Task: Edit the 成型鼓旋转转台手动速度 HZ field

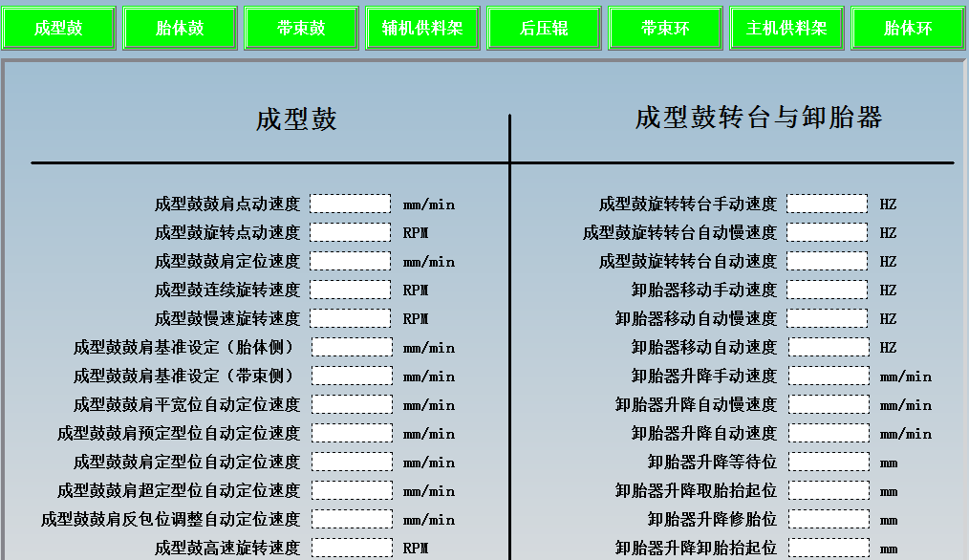Action: click(828, 204)
